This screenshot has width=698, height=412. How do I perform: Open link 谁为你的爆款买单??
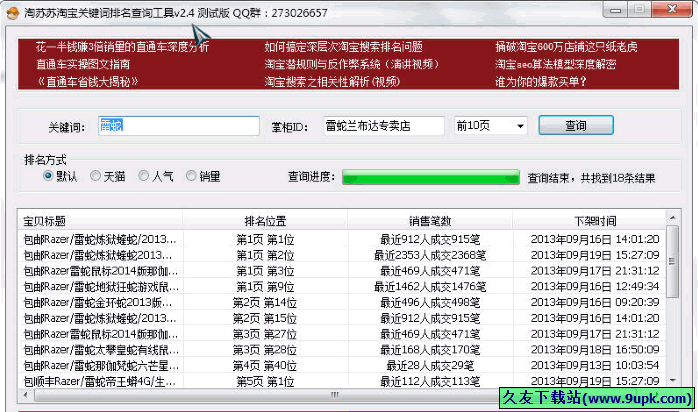click(x=541, y=82)
